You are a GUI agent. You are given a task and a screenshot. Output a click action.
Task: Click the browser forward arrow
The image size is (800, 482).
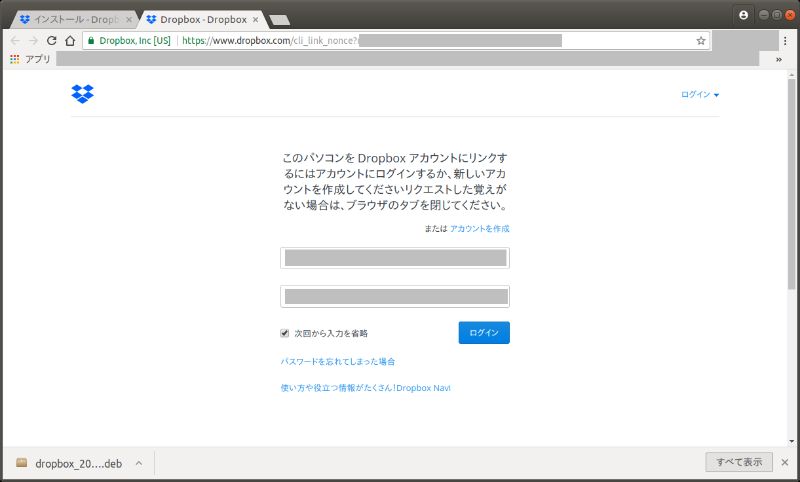point(33,41)
